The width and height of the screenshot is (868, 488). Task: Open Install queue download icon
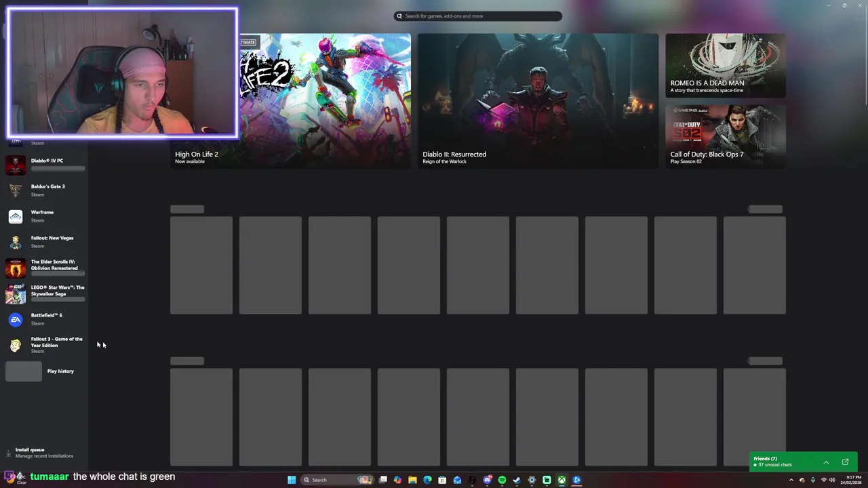click(x=8, y=453)
